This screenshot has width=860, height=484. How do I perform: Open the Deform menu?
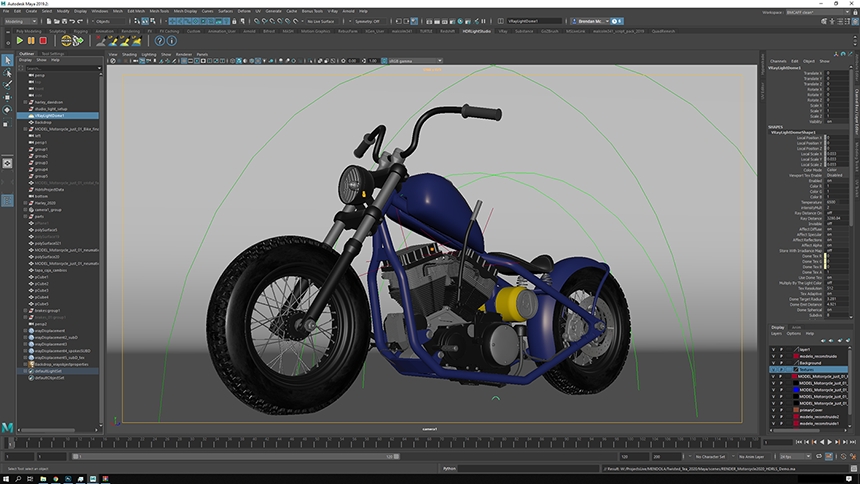coord(244,11)
